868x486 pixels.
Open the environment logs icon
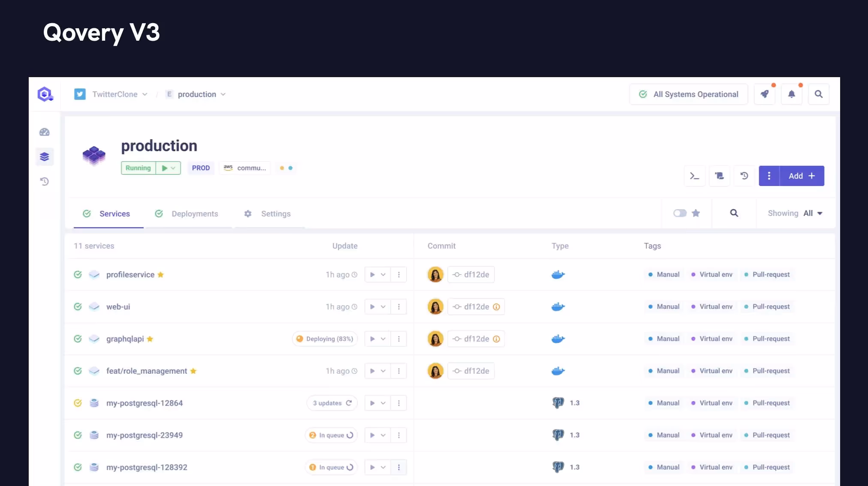pos(720,176)
